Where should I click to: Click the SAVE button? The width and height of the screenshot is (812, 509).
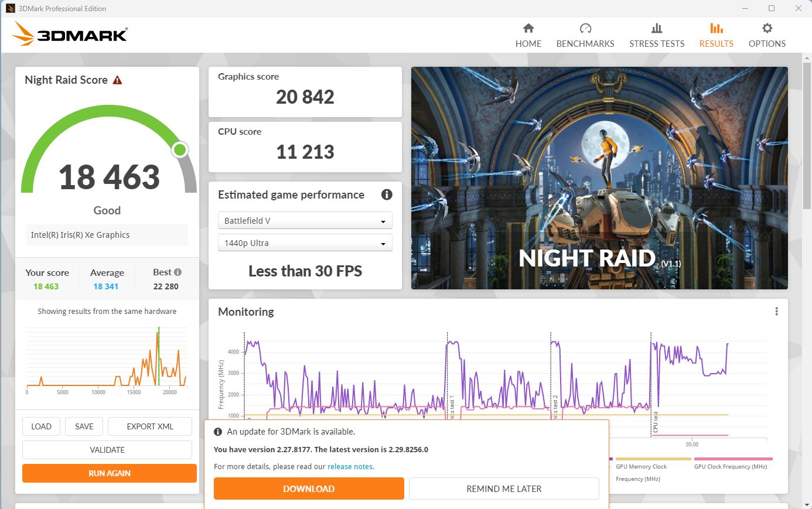click(84, 426)
